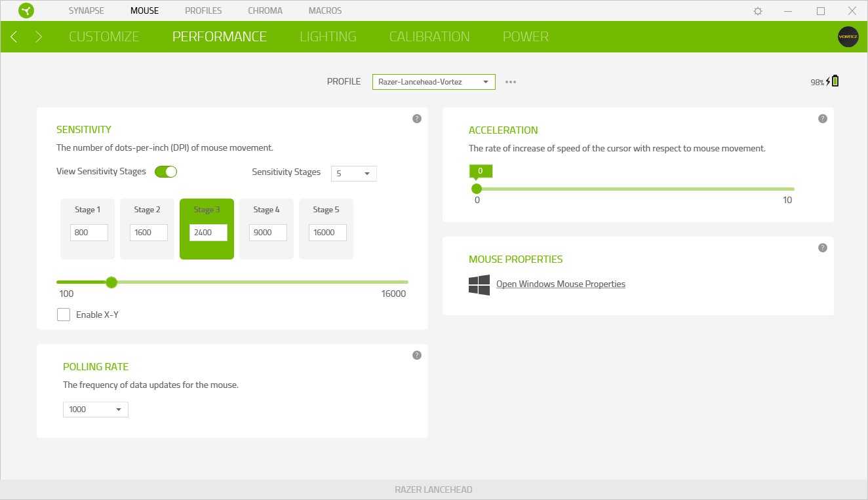This screenshot has height=500, width=868.
Task: Open Polling Rate help question mark
Action: point(417,355)
